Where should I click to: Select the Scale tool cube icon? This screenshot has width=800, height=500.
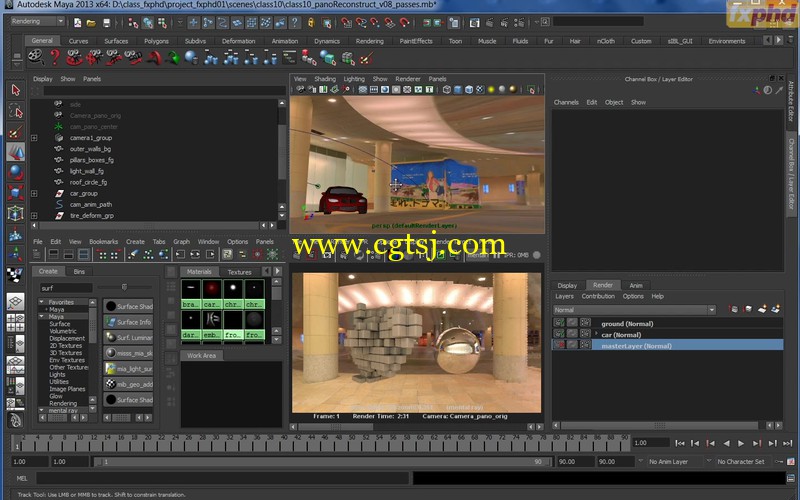15,193
